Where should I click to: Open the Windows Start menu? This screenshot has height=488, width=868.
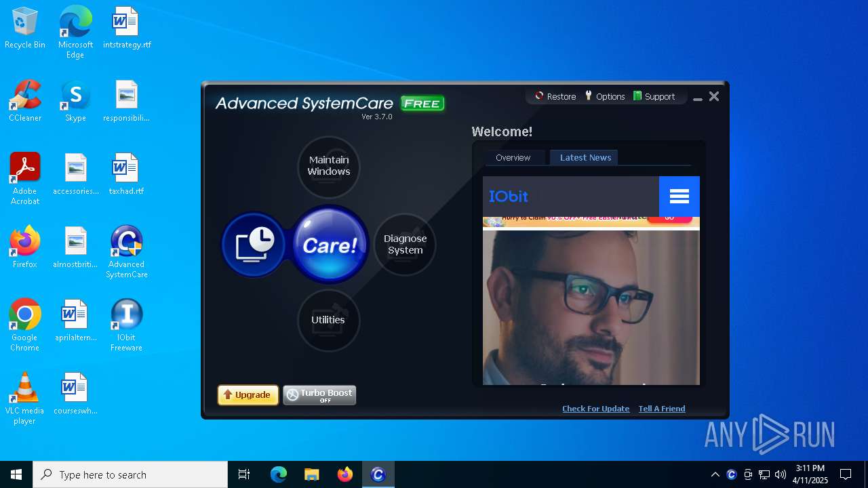click(16, 474)
